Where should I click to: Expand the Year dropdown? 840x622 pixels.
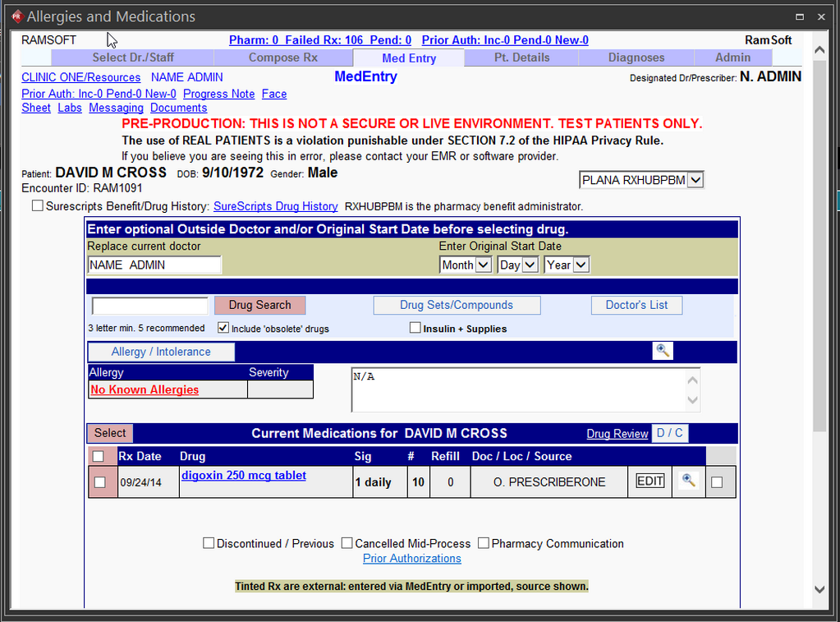[x=567, y=265]
